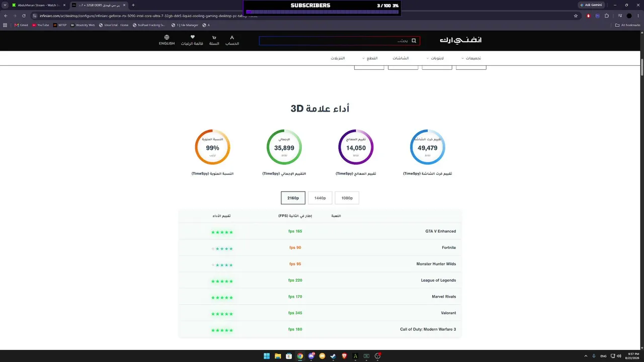Click the 35,899 overall score gauge
The width and height of the screenshot is (644, 362).
pyautogui.click(x=284, y=147)
